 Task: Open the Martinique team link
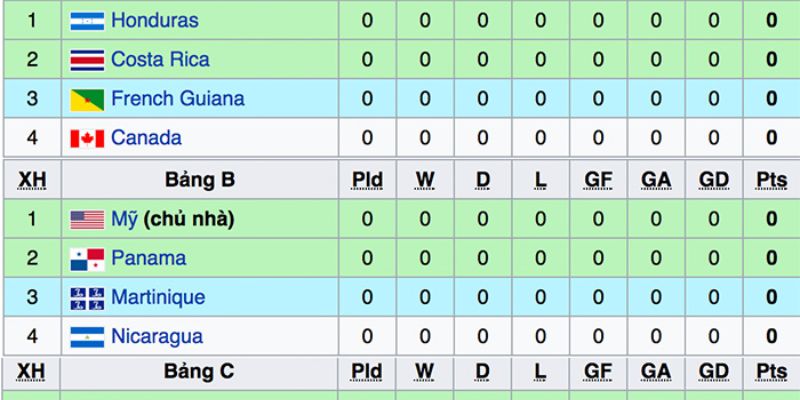(158, 297)
